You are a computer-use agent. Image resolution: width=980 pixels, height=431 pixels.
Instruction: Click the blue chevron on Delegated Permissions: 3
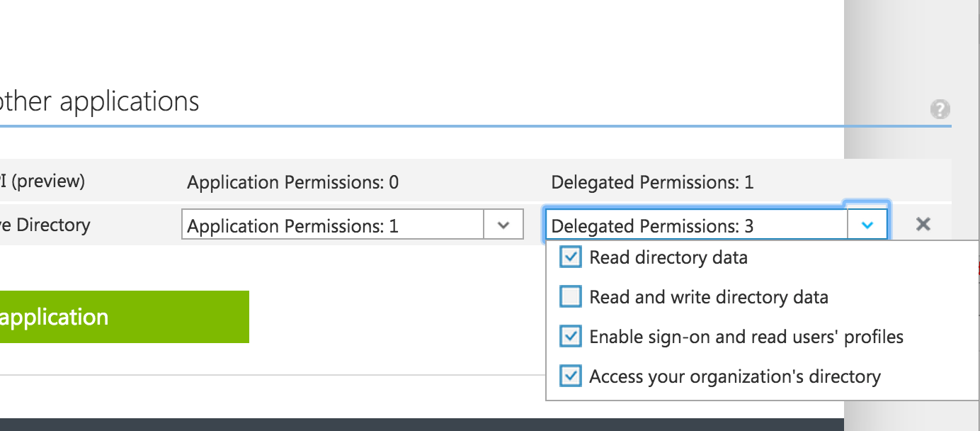pos(867,225)
